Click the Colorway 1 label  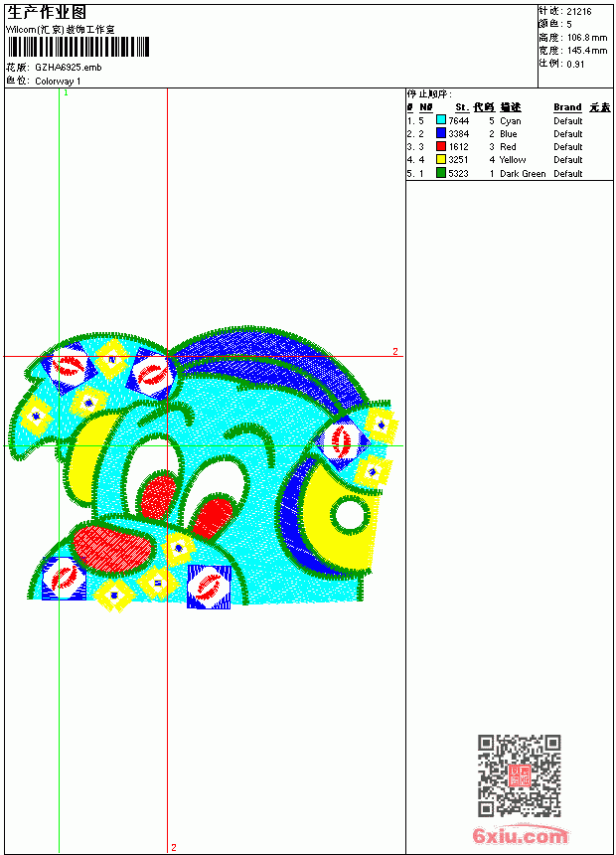(x=58, y=82)
